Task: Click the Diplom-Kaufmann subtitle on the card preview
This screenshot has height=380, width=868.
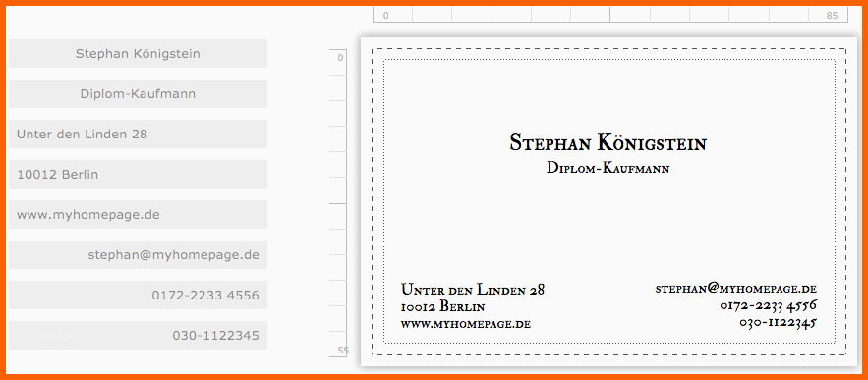Action: pos(608,168)
